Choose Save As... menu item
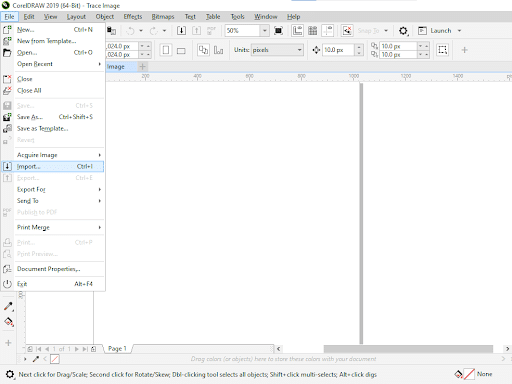The height and width of the screenshot is (384, 512). (53, 117)
